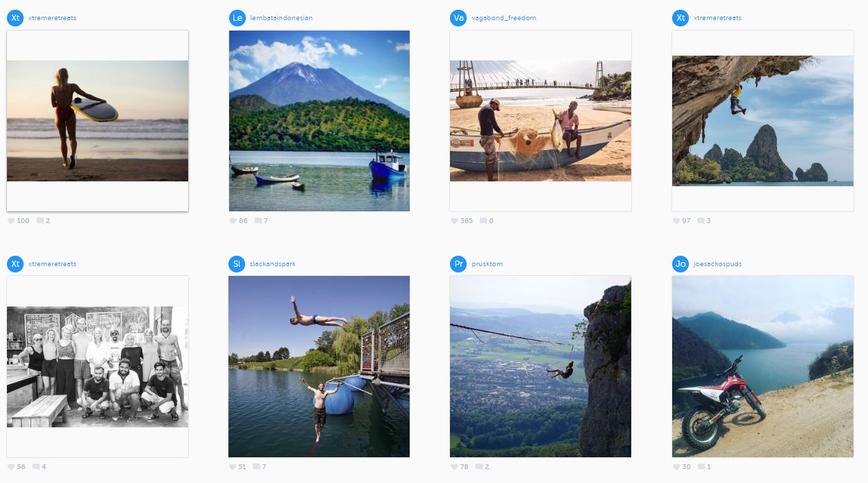Click the Va avatar for vagabond_freedom
868x483 pixels.
(x=458, y=18)
